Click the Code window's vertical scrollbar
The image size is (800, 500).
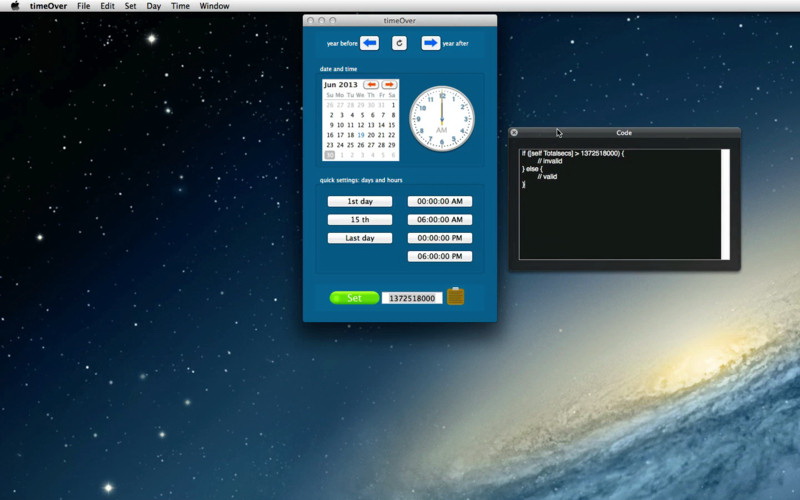pos(725,204)
